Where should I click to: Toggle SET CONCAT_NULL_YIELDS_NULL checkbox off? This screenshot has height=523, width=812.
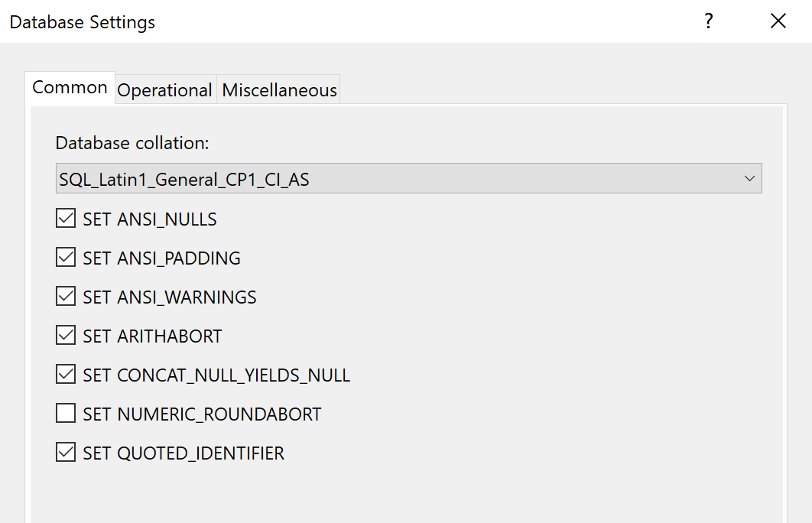click(x=66, y=375)
